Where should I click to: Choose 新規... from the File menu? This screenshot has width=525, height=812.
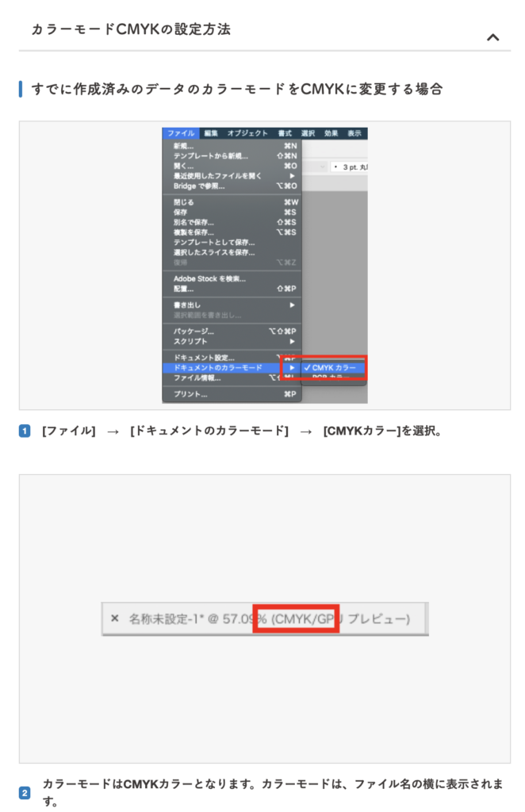184,147
